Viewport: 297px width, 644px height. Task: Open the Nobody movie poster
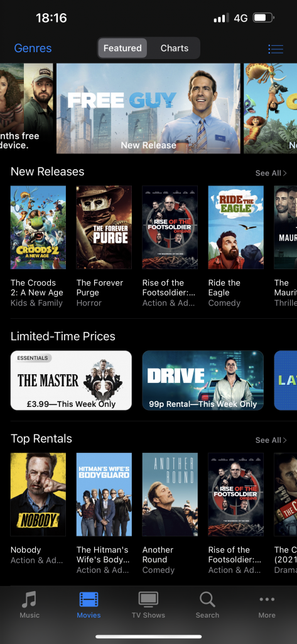pos(38,494)
